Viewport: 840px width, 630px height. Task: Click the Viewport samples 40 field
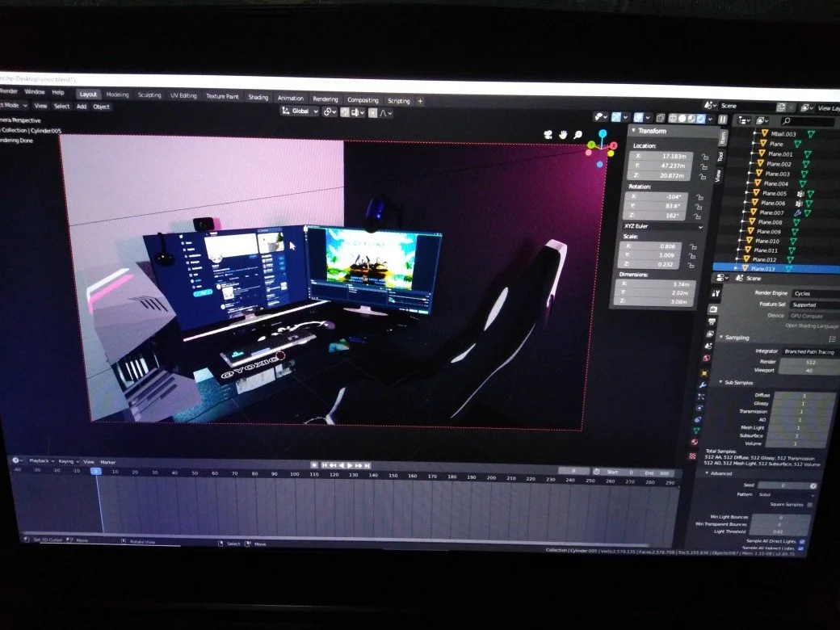point(808,370)
